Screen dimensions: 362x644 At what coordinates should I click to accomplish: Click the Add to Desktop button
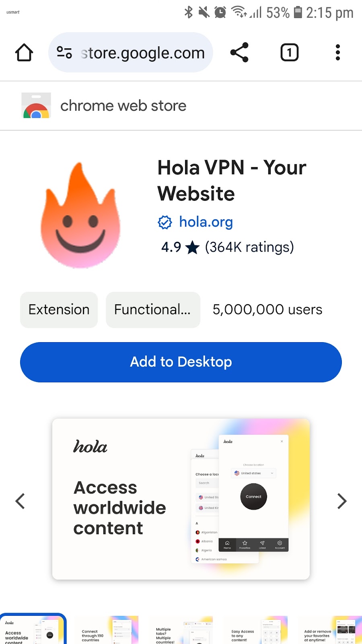(x=181, y=362)
